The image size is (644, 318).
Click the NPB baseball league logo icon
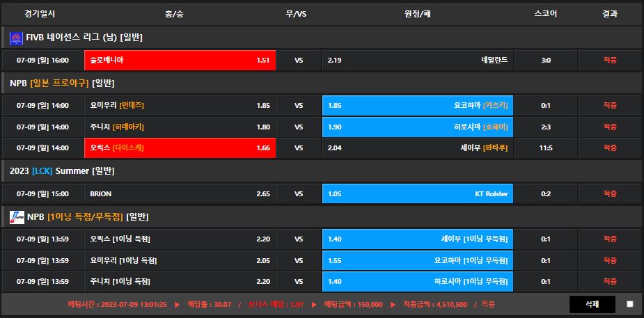pos(16,217)
